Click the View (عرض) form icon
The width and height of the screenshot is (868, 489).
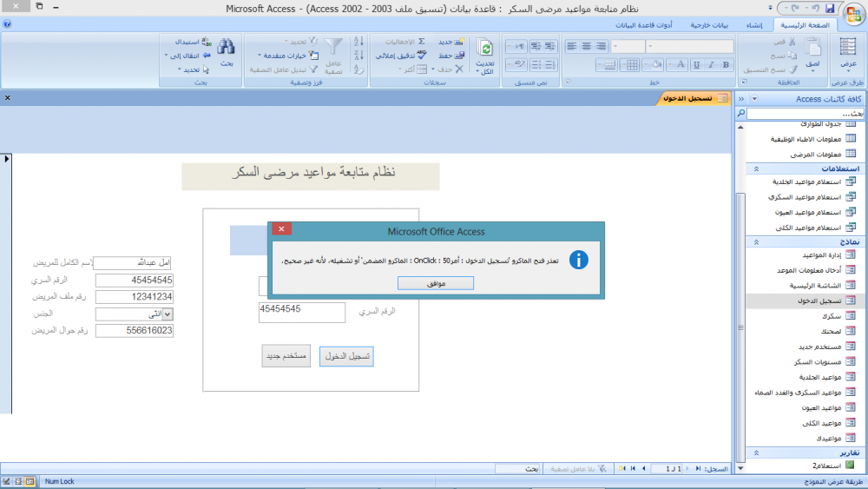848,47
